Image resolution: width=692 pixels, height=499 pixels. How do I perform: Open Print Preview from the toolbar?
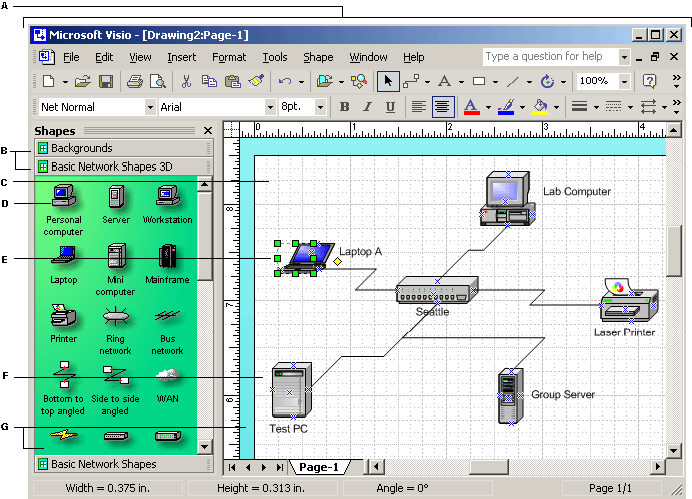[x=158, y=81]
